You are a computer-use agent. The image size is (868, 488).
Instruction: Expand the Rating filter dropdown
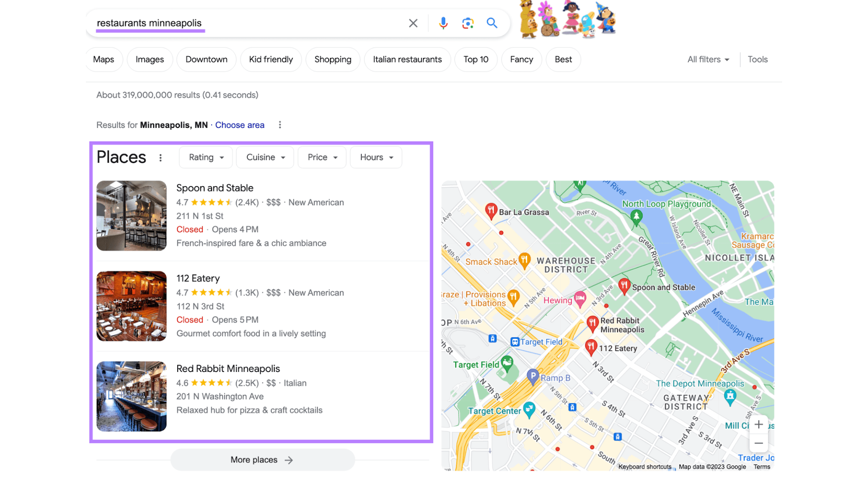tap(206, 157)
